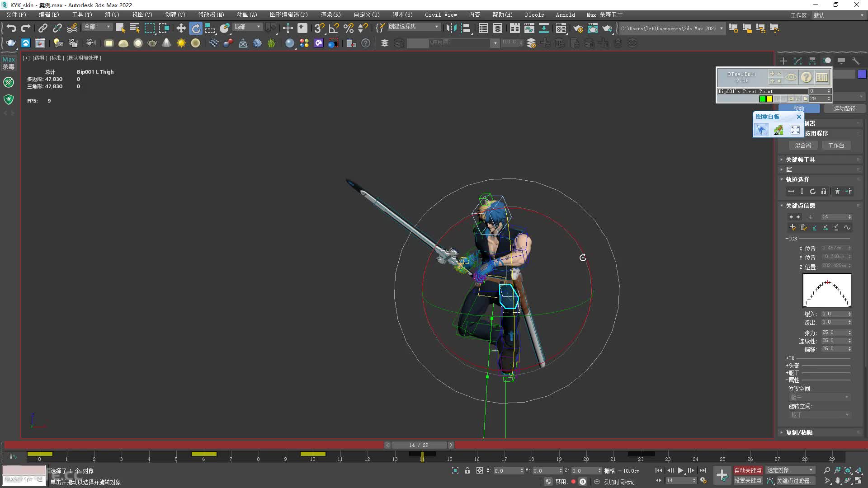This screenshot has width=868, height=488.
Task: Click the Align tool icon
Action: click(x=466, y=28)
